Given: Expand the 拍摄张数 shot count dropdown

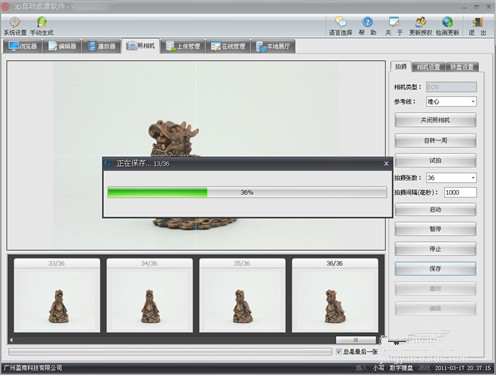Looking at the screenshot, I should coord(451,178).
